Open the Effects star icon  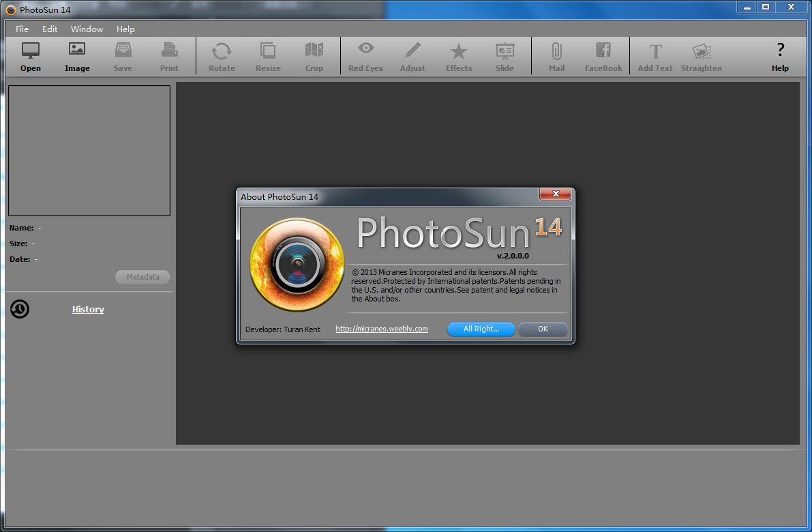tap(459, 51)
